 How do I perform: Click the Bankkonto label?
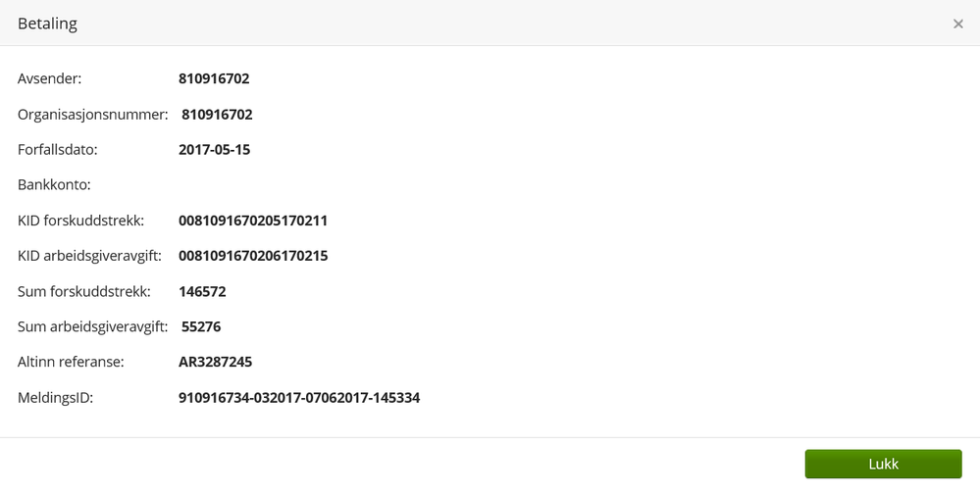tap(54, 184)
